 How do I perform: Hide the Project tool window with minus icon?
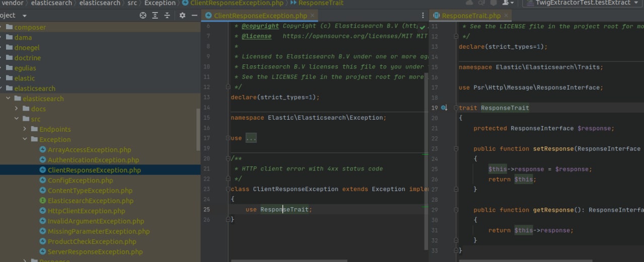pyautogui.click(x=195, y=16)
